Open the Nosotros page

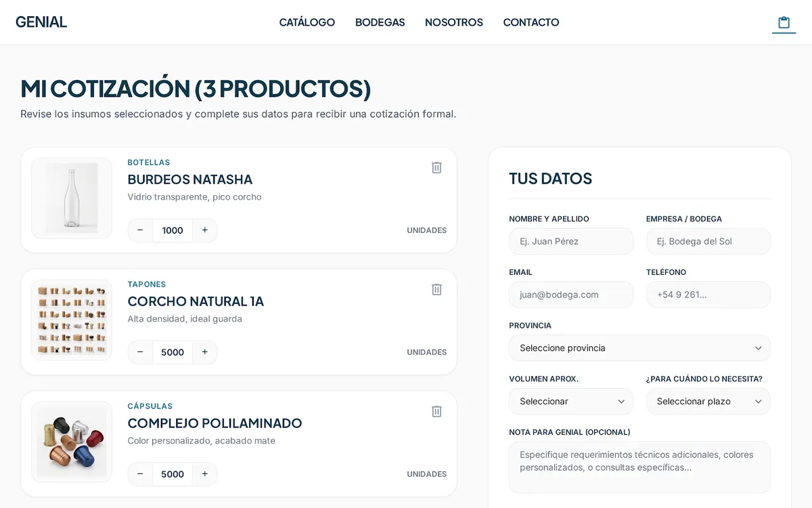[x=454, y=22]
